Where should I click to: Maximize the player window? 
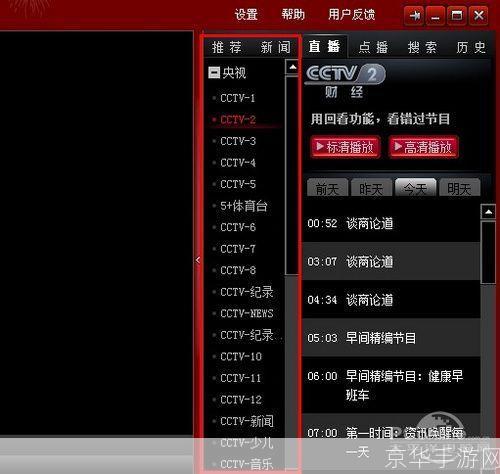pos(457,15)
